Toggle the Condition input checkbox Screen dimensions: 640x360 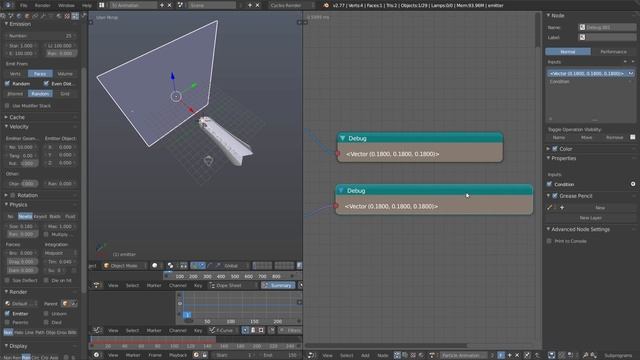coord(549,184)
